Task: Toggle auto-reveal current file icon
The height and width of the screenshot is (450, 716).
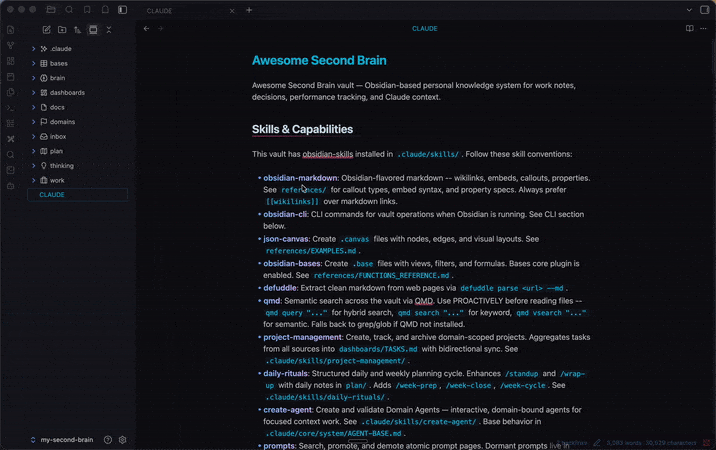Action: pyautogui.click(x=93, y=30)
